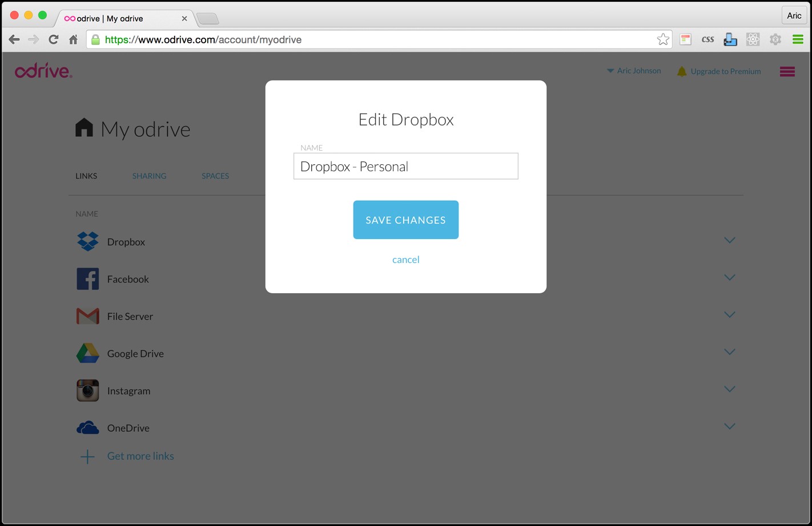Click the blue stamp extension icon
Image resolution: width=812 pixels, height=526 pixels.
click(x=730, y=39)
